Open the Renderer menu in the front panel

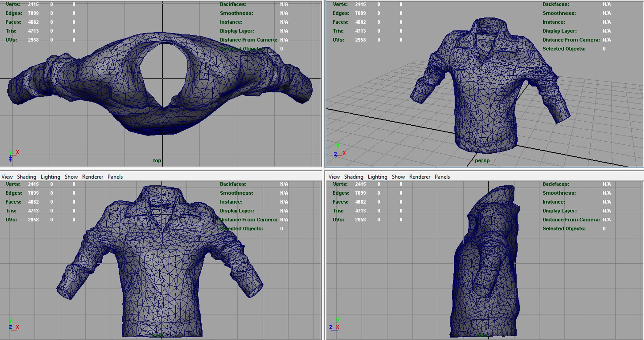point(93,177)
